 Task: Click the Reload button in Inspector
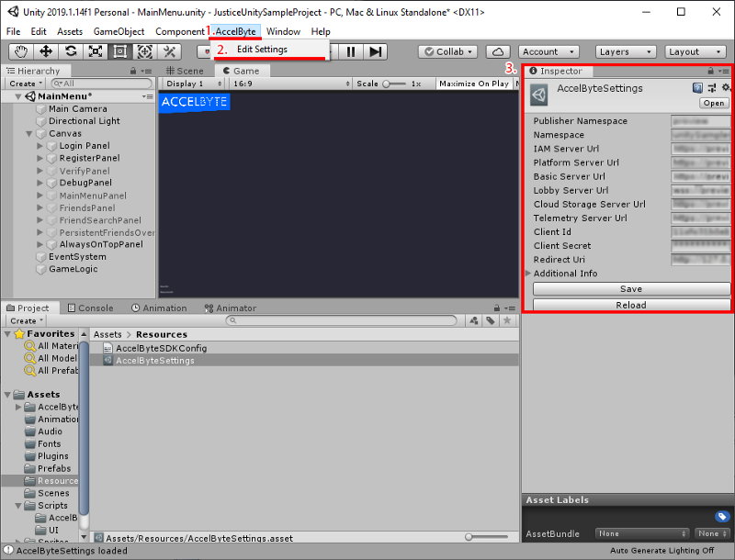(x=631, y=305)
